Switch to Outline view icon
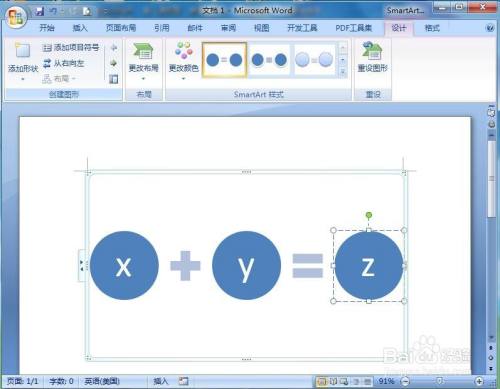This screenshot has width=500, height=389. [356, 381]
